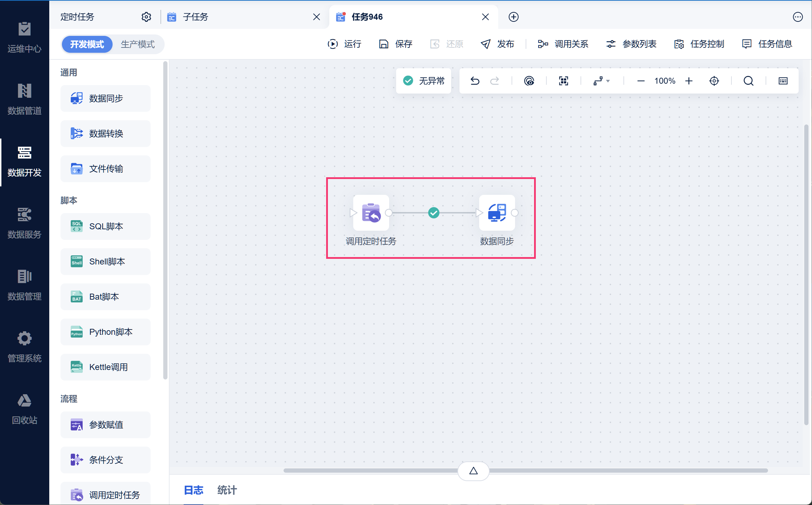812x505 pixels.
Task: Switch to 生产模式 mode
Action: [138, 44]
